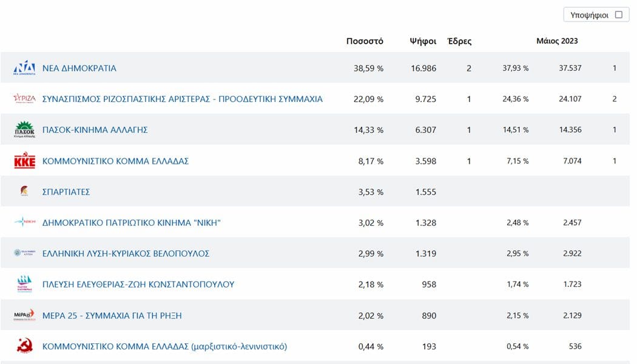Click the Spartiates helmet logo
The height and width of the screenshot is (364, 637).
[x=24, y=190]
